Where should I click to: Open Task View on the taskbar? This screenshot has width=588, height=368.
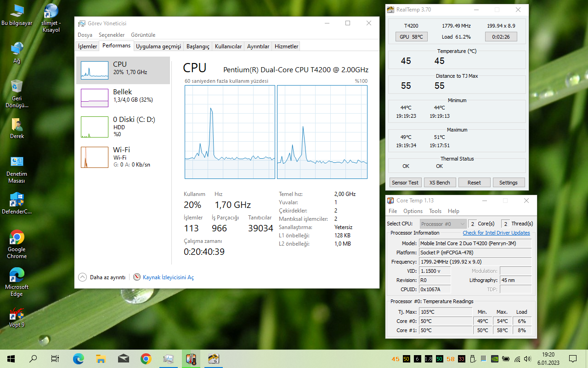[55, 359]
